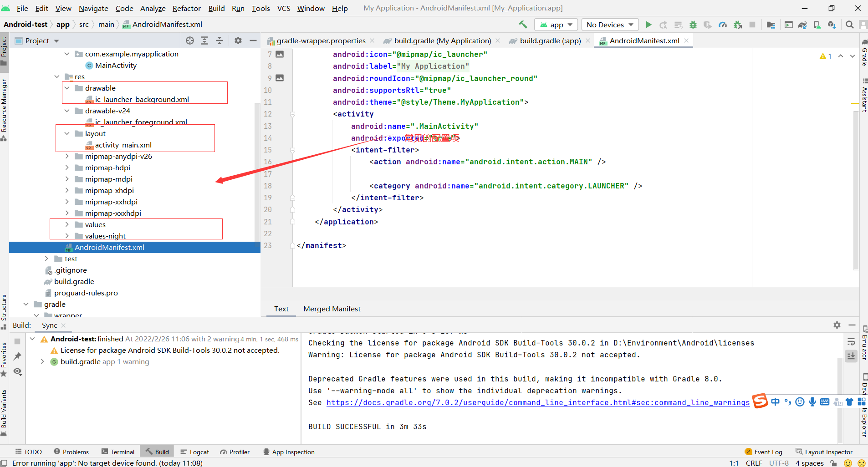
Task: Toggle the eye view filter in Build panel
Action: (x=17, y=371)
